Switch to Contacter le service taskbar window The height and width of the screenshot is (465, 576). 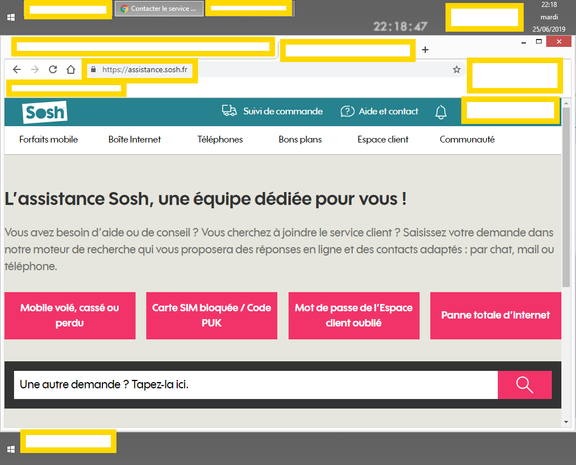click(159, 9)
